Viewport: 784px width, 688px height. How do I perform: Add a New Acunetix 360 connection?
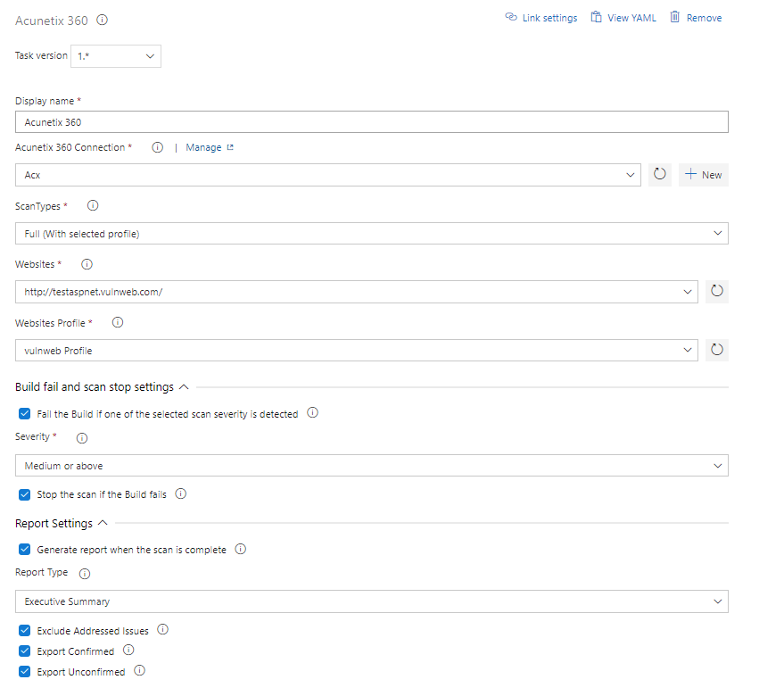[x=703, y=175]
